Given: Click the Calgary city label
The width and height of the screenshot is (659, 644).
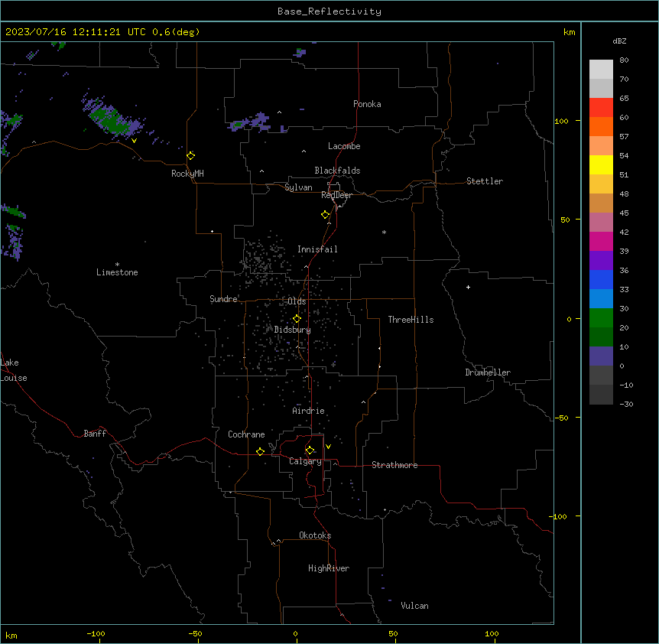Looking at the screenshot, I should click(x=306, y=461).
